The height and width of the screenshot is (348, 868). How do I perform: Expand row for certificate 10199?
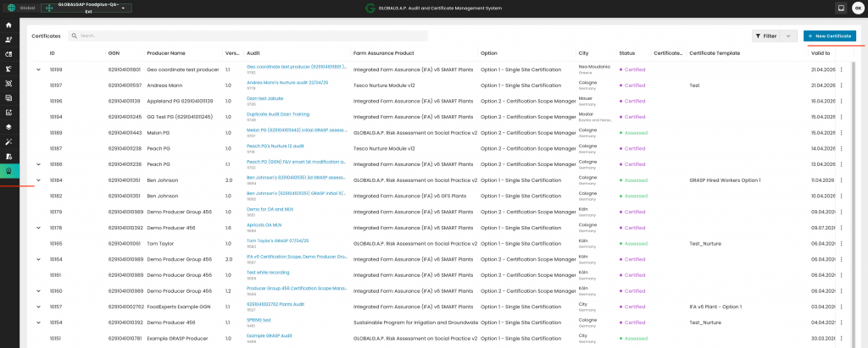[38, 69]
